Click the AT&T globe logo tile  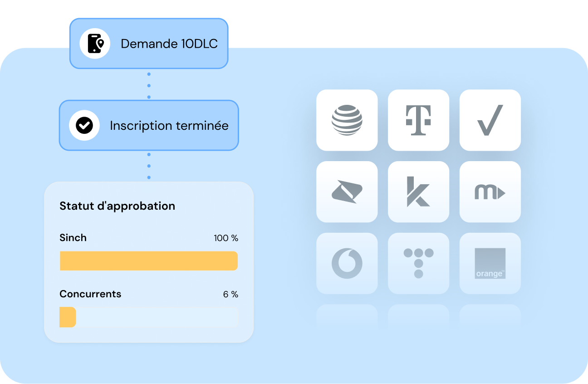[x=347, y=120]
